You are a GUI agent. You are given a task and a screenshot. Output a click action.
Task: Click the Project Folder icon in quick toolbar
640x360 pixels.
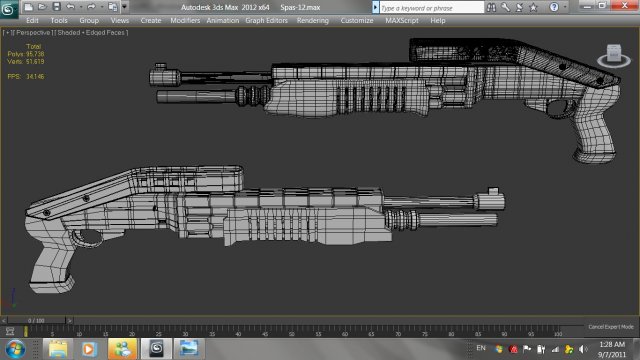(113, 7)
